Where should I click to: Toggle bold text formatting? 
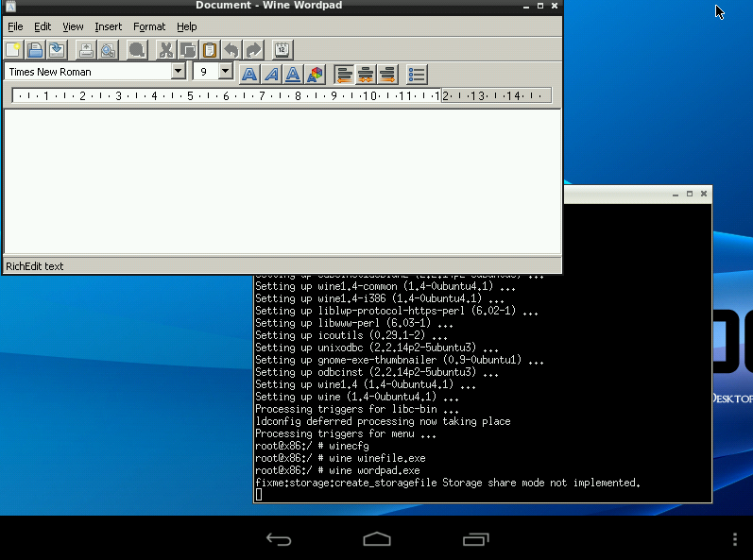click(249, 74)
